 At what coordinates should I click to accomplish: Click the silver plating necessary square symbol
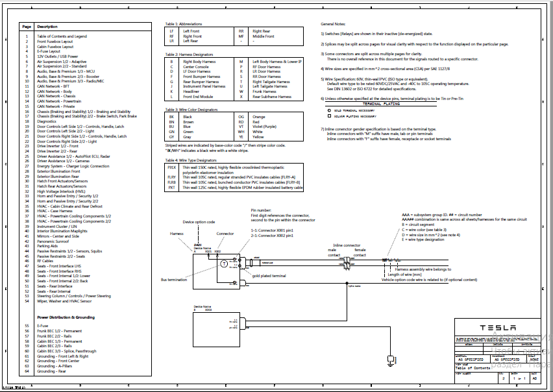pyautogui.click(x=329, y=116)
